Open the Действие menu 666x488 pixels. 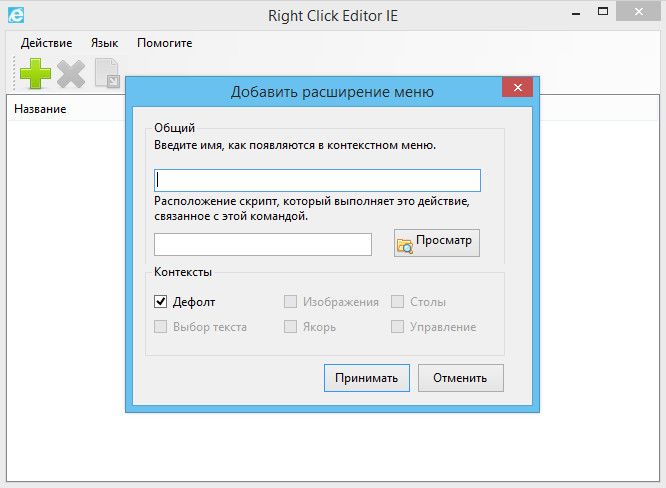pyautogui.click(x=46, y=43)
